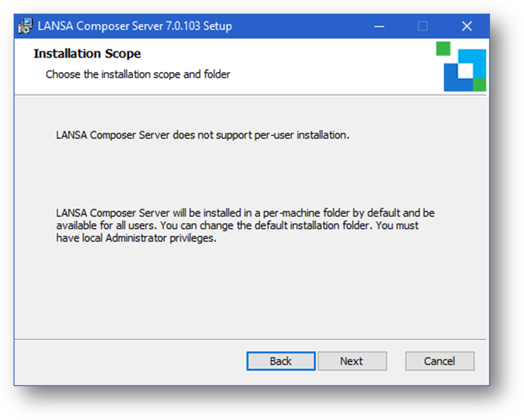This screenshot has height=420, width=524.
Task: Click the 'have local Administrator privileges' line
Action: pyautogui.click(x=136, y=238)
